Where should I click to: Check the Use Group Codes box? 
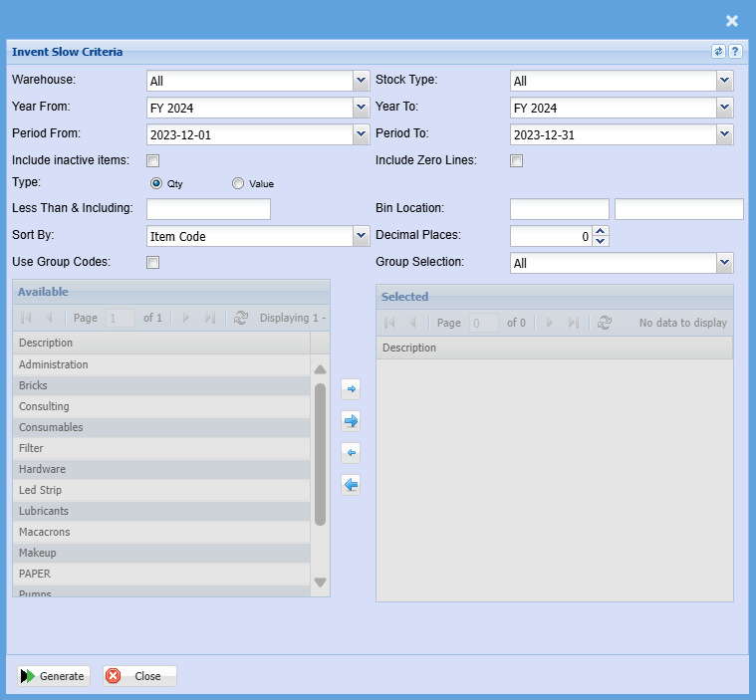click(153, 263)
